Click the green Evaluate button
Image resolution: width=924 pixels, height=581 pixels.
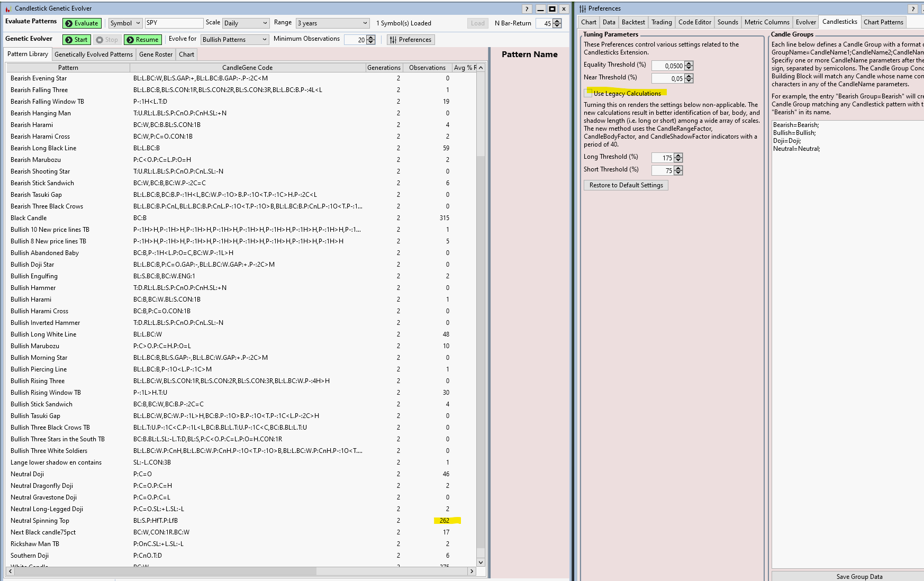[82, 23]
